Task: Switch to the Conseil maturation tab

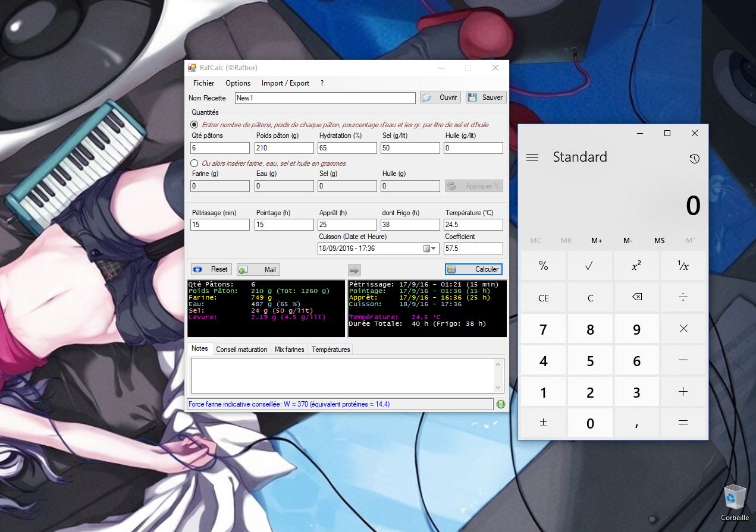Action: 241,350
